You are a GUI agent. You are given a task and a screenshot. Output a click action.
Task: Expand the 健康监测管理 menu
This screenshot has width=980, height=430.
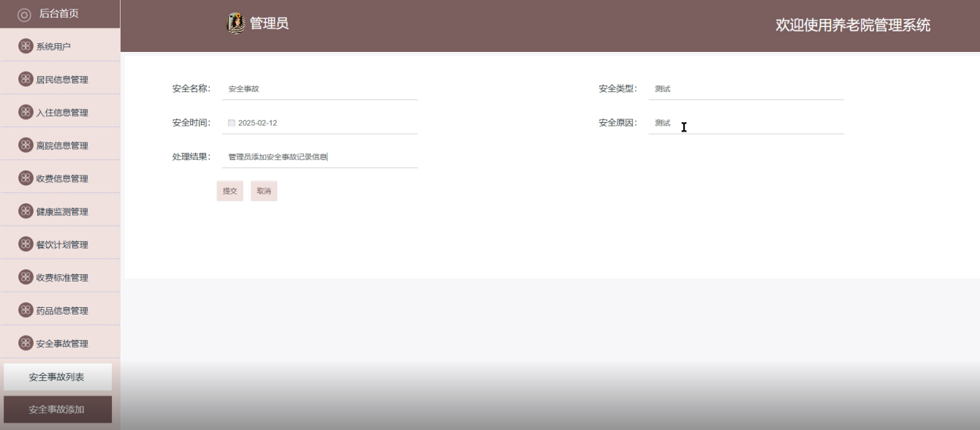pos(60,211)
